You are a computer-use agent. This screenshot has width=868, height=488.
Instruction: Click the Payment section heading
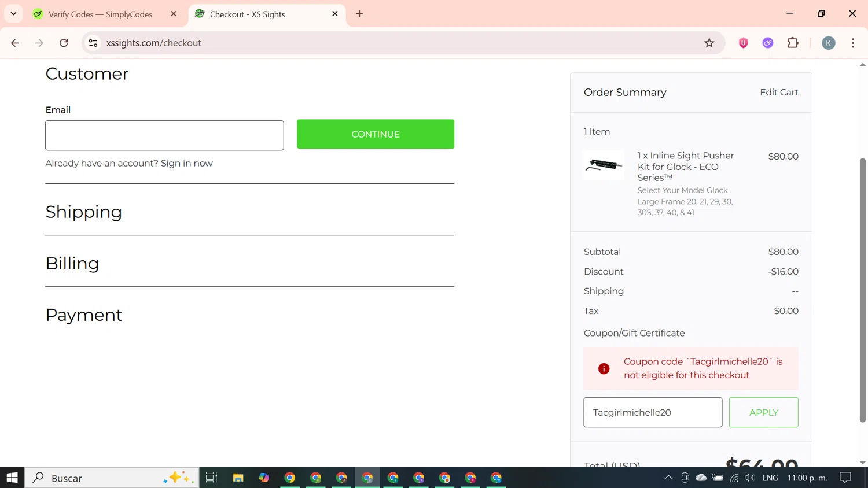(x=84, y=315)
